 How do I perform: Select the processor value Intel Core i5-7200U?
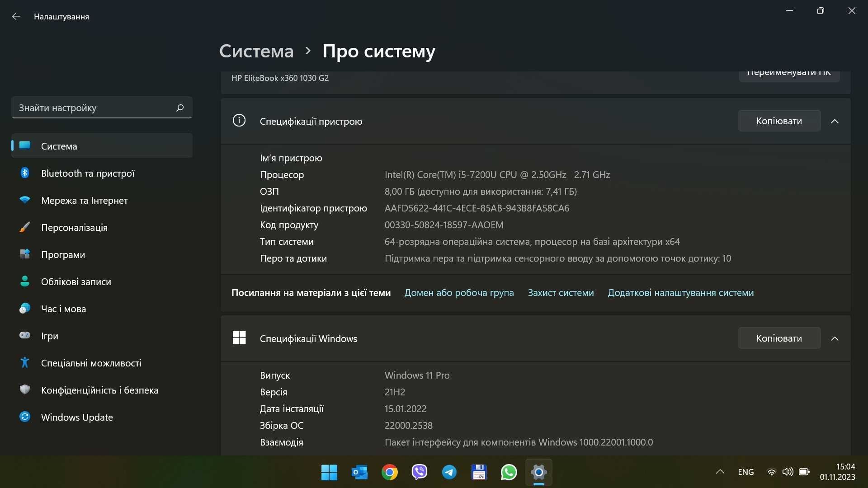(x=497, y=175)
